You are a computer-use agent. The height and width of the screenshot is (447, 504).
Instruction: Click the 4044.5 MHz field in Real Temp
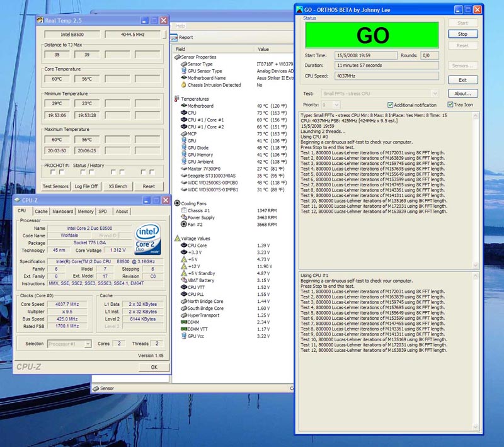coord(132,35)
